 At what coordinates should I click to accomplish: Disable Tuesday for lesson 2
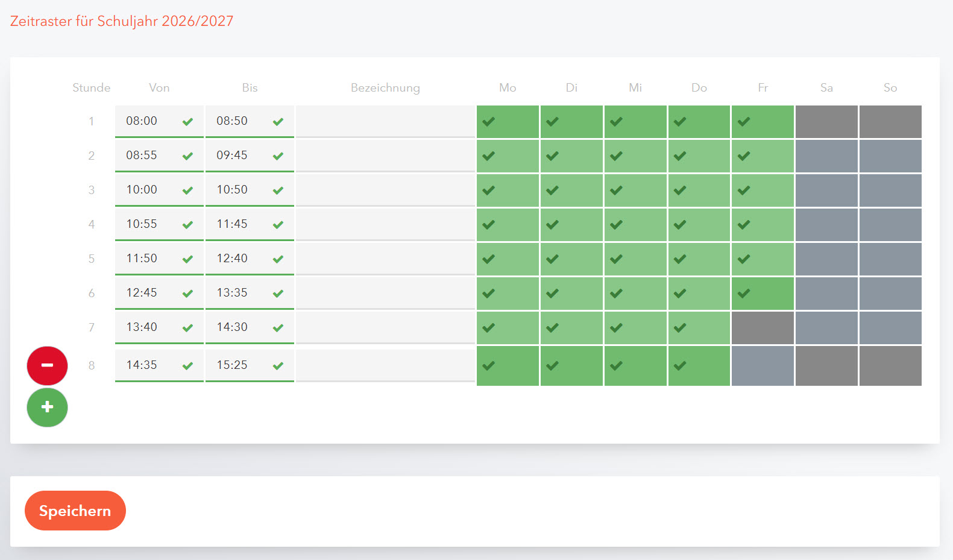tap(571, 156)
